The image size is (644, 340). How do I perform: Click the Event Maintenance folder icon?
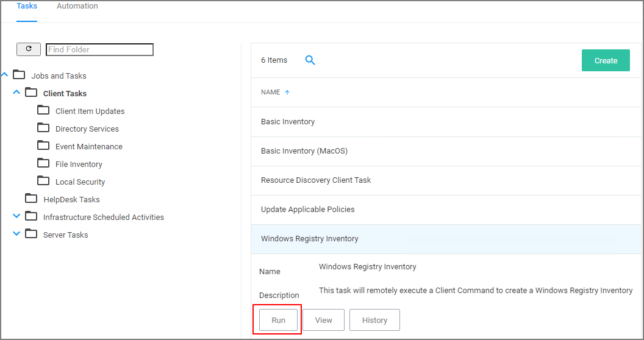click(x=43, y=146)
